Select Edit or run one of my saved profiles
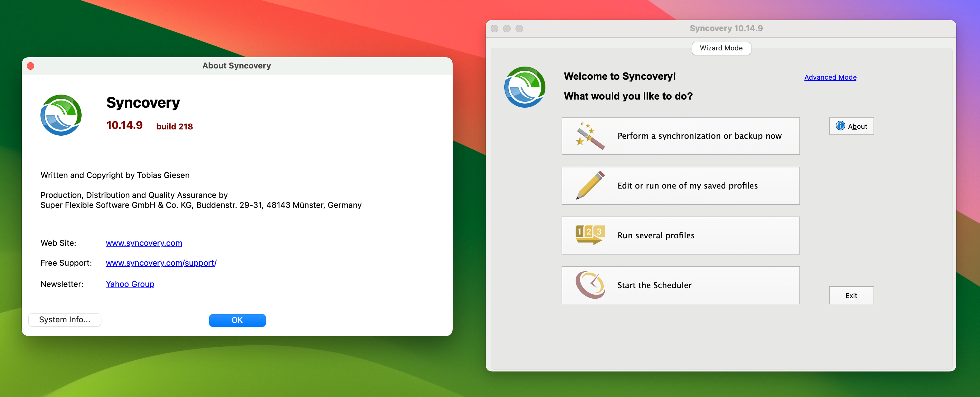980x397 pixels. (x=681, y=185)
